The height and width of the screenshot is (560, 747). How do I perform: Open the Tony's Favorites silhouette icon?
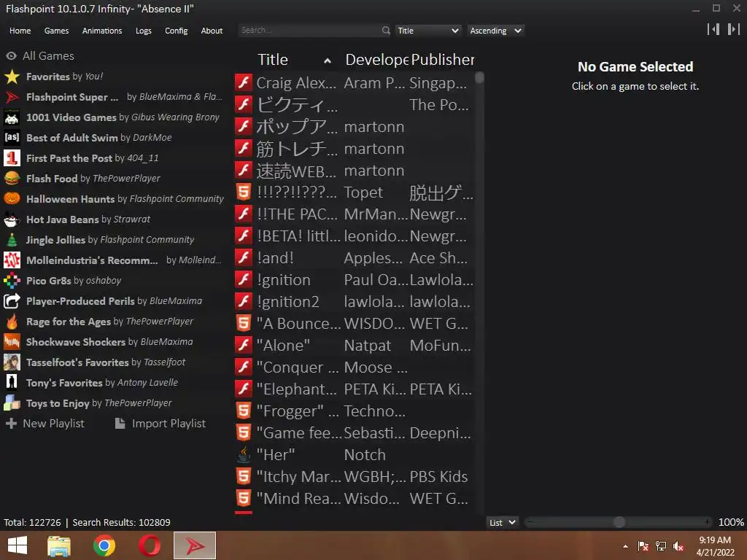pos(12,382)
